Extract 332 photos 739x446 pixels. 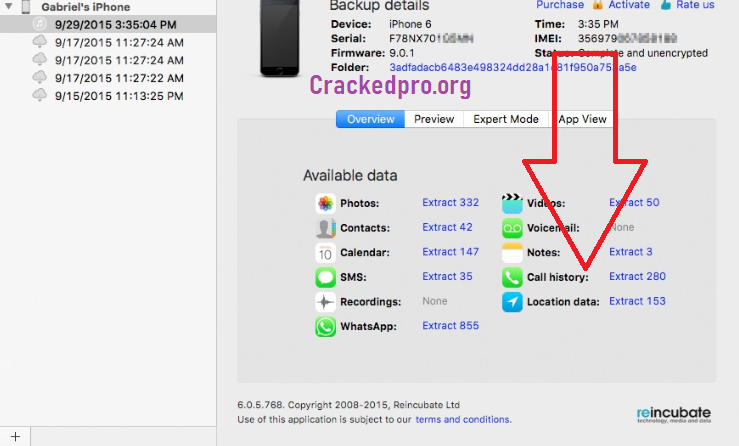point(450,202)
